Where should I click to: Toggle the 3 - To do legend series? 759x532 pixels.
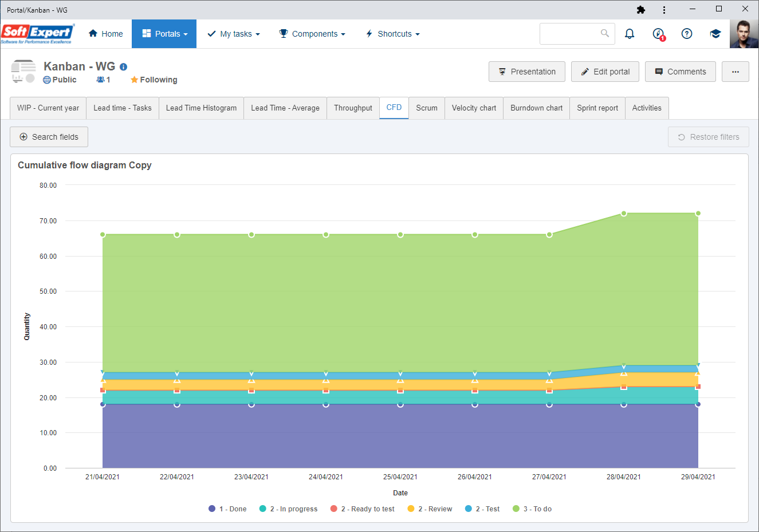pos(532,509)
